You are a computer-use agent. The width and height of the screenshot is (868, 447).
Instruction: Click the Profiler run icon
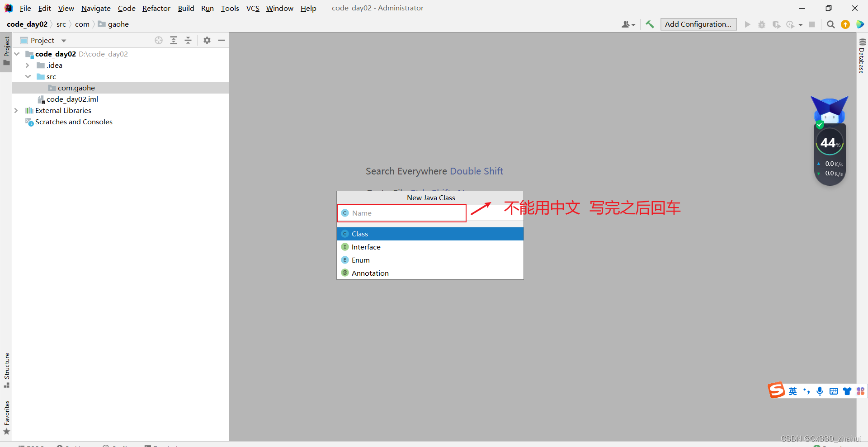[790, 24]
